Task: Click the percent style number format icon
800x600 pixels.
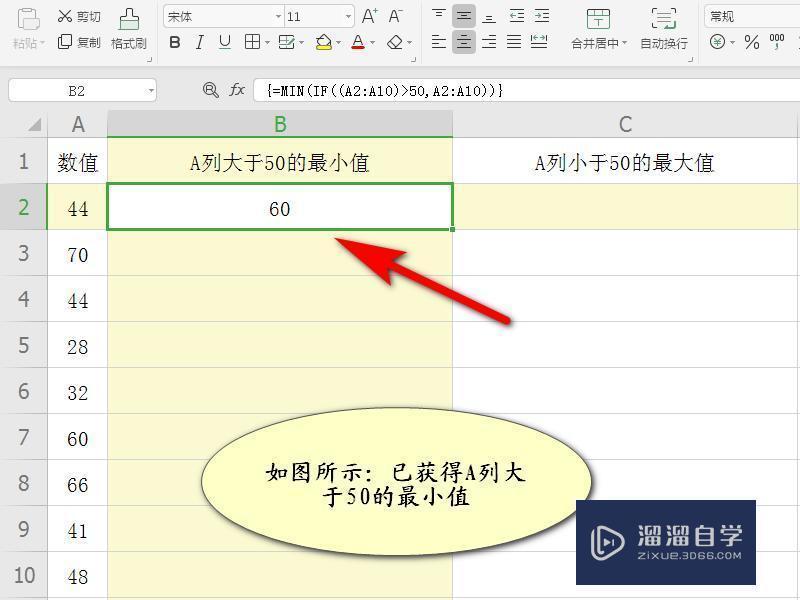Action: tap(751, 43)
